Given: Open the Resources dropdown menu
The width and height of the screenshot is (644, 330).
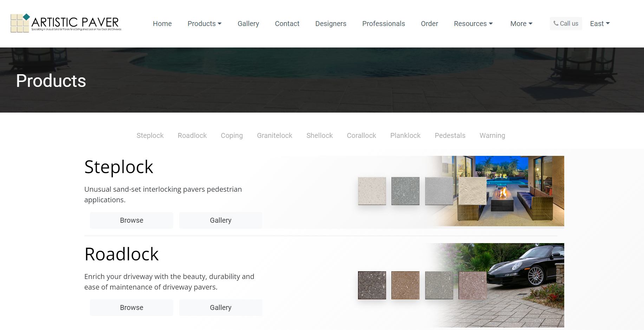Looking at the screenshot, I should point(473,24).
